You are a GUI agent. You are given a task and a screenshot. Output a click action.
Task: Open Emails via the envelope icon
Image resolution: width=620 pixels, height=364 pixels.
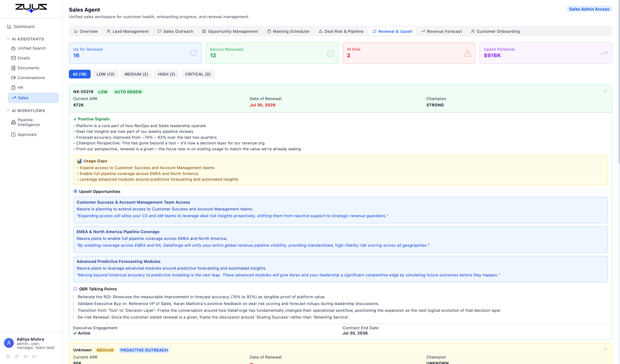(x=13, y=58)
